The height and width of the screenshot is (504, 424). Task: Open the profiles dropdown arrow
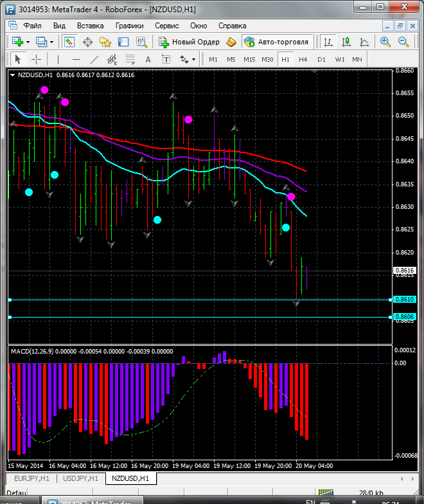point(51,42)
